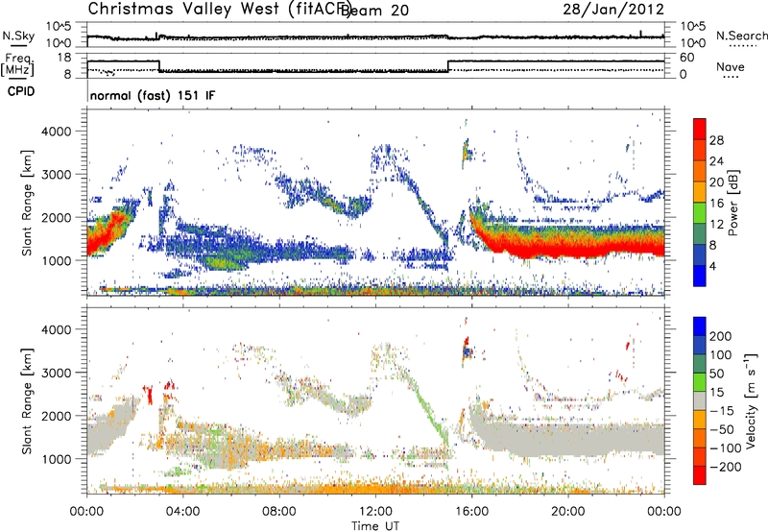
Task: Click the 08:00 time tick label
Action: [279, 512]
